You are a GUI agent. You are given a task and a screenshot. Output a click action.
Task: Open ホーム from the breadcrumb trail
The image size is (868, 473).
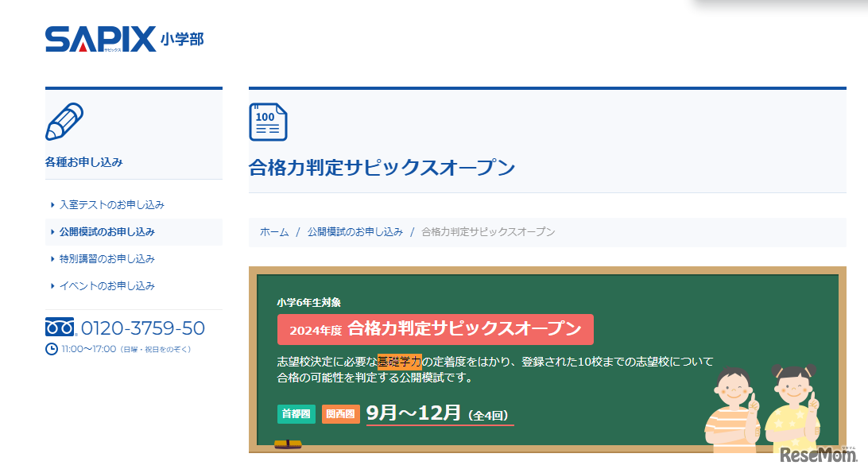(x=273, y=231)
